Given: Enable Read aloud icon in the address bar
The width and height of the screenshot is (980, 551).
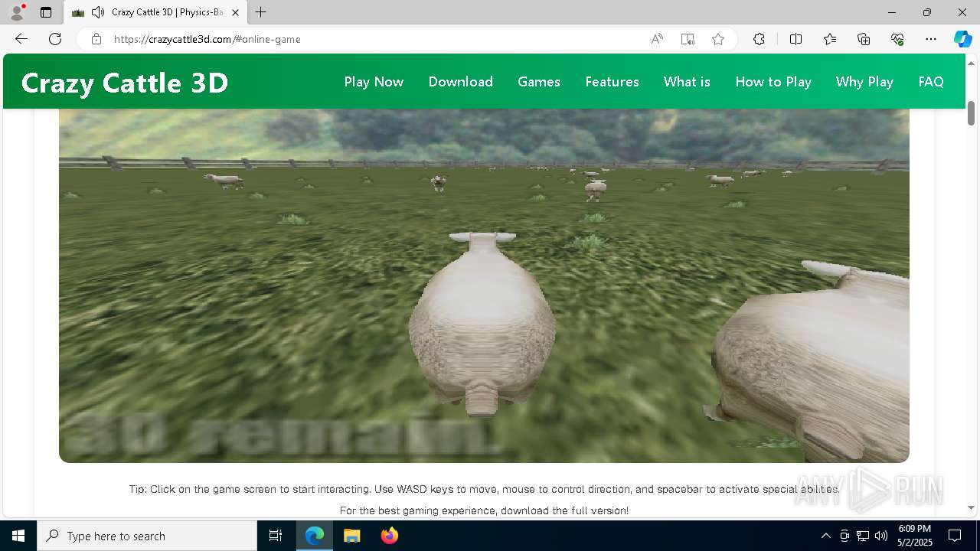Looking at the screenshot, I should coord(657,39).
